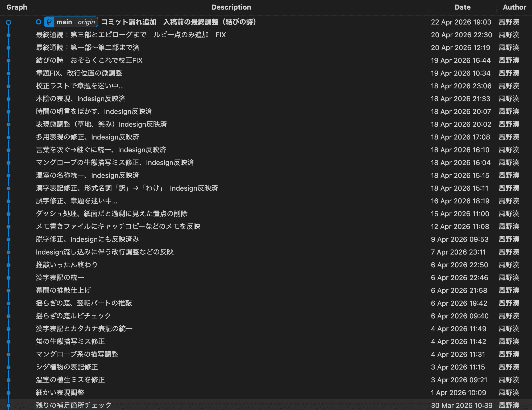Click the graph dot for ダッシュ処理 commit
The width and height of the screenshot is (532, 410).
coord(9,214)
